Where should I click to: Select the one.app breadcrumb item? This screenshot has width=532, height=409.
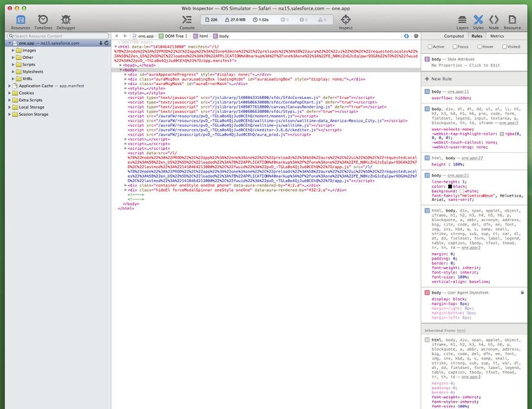[143, 36]
